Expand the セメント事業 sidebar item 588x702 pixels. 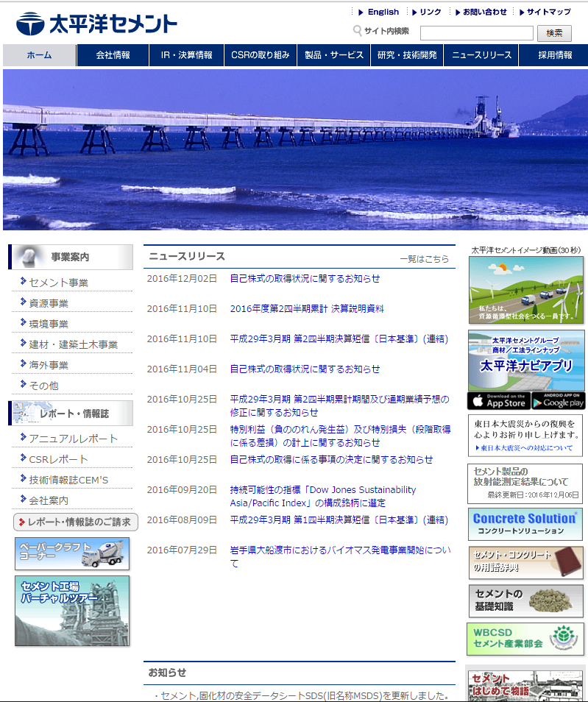tap(59, 283)
